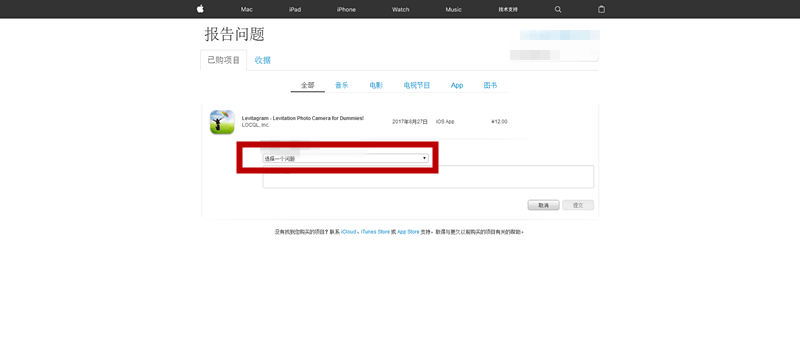This screenshot has height=360, width=800.
Task: Click the Levitagram app icon
Action: [x=222, y=122]
